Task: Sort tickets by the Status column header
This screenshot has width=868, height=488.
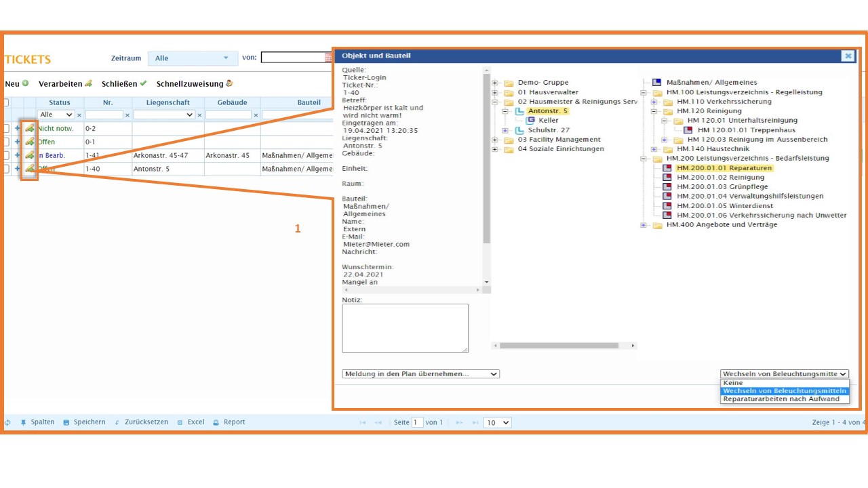Action: [59, 102]
